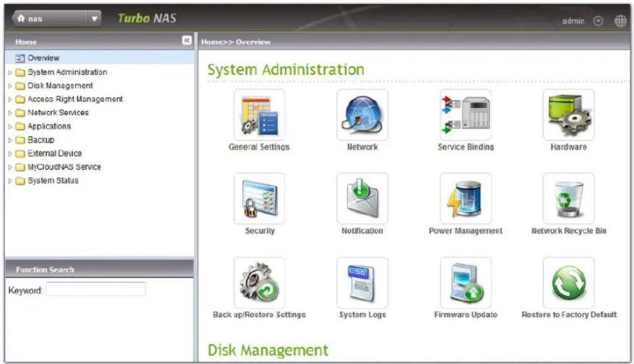Open the Restore to Factory Default icon
Viewport: 634px width, 364px height.
(x=569, y=283)
